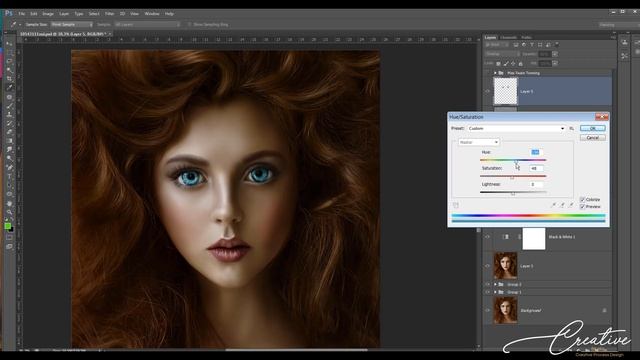
Task: Click the top collapsed-panel icon in right dock
Action: (624, 42)
